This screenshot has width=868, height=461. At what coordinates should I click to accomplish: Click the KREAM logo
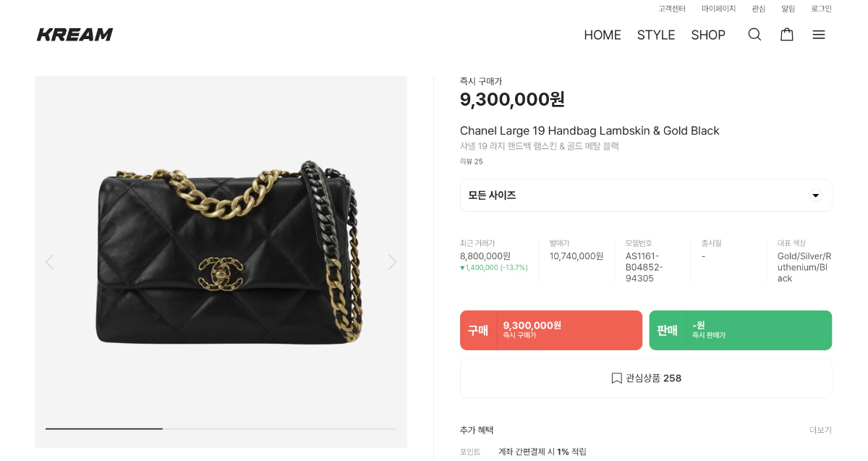point(75,35)
